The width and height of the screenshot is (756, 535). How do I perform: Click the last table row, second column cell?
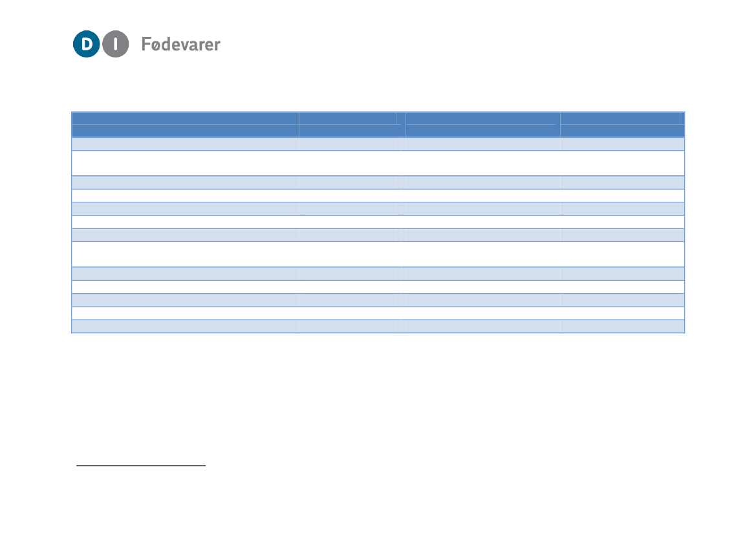pyautogui.click(x=347, y=326)
